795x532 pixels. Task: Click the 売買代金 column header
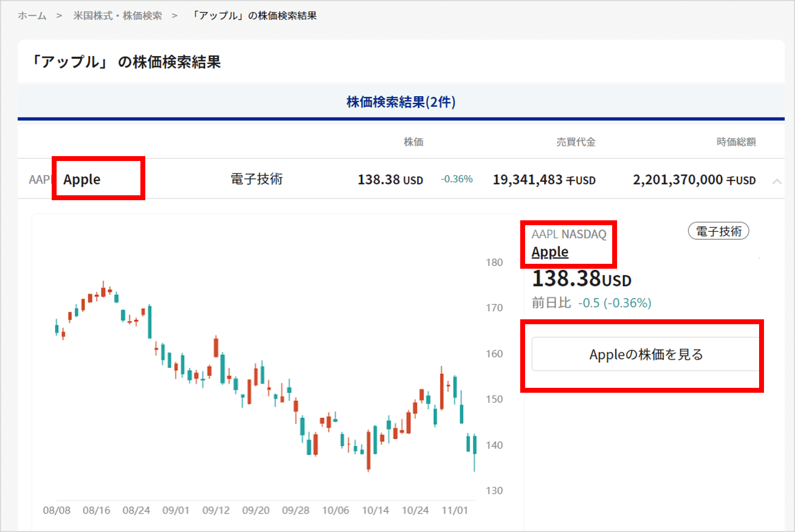pyautogui.click(x=576, y=142)
